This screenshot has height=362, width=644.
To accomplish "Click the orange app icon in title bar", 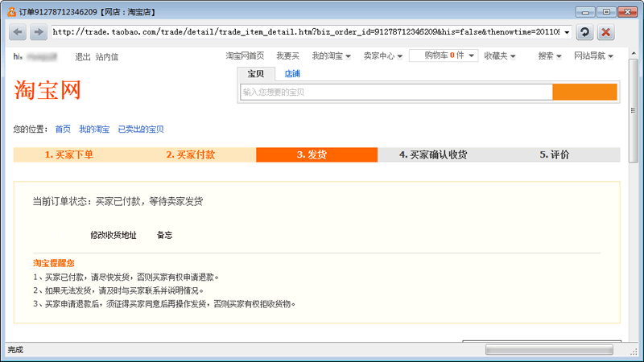I will pyautogui.click(x=11, y=12).
